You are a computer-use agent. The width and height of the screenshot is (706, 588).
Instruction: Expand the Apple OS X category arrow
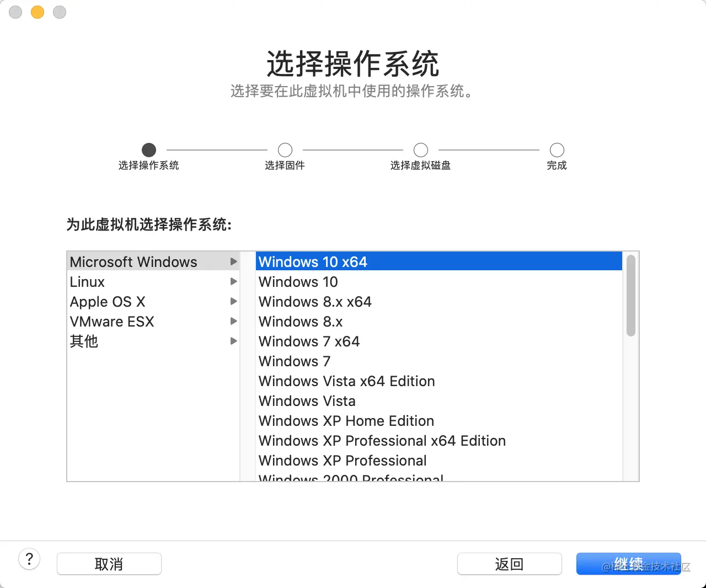(234, 301)
